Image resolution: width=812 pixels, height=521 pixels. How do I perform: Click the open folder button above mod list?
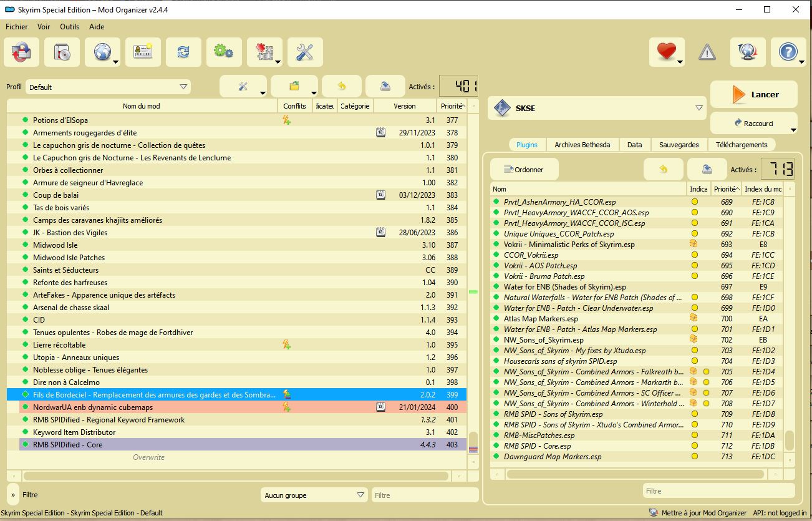pyautogui.click(x=295, y=86)
